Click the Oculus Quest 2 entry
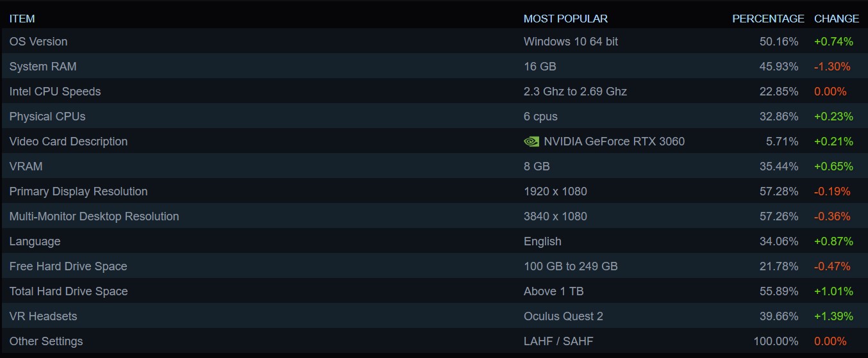Image resolution: width=868 pixels, height=358 pixels. (x=563, y=316)
